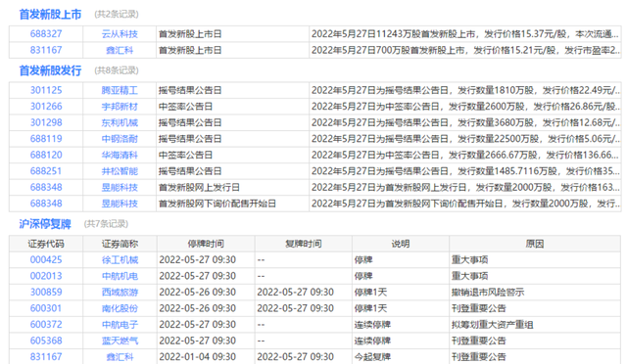Open stock code 301266
Viewport: 627px width, 364px height.
46,107
